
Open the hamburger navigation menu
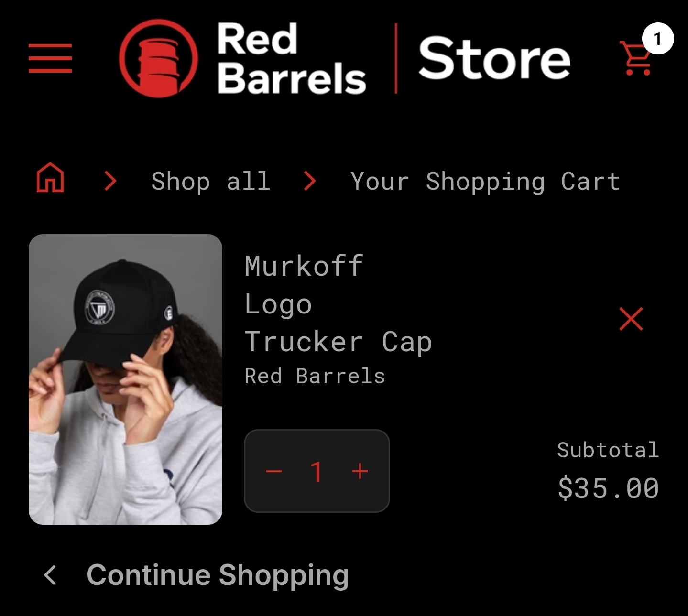pos(50,58)
